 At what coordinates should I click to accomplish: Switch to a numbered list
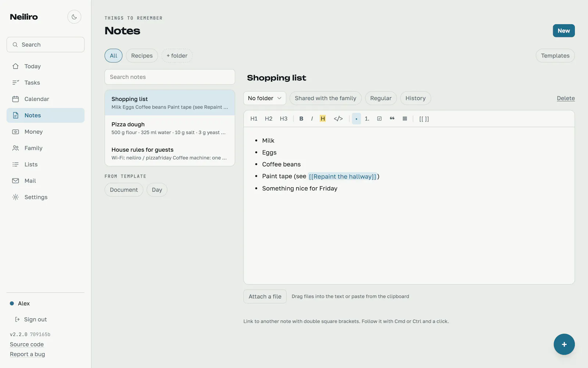click(x=367, y=118)
